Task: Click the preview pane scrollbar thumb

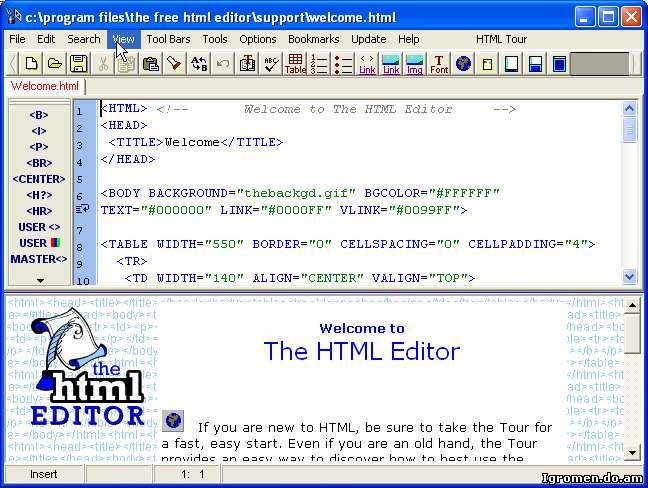Action: (632, 333)
